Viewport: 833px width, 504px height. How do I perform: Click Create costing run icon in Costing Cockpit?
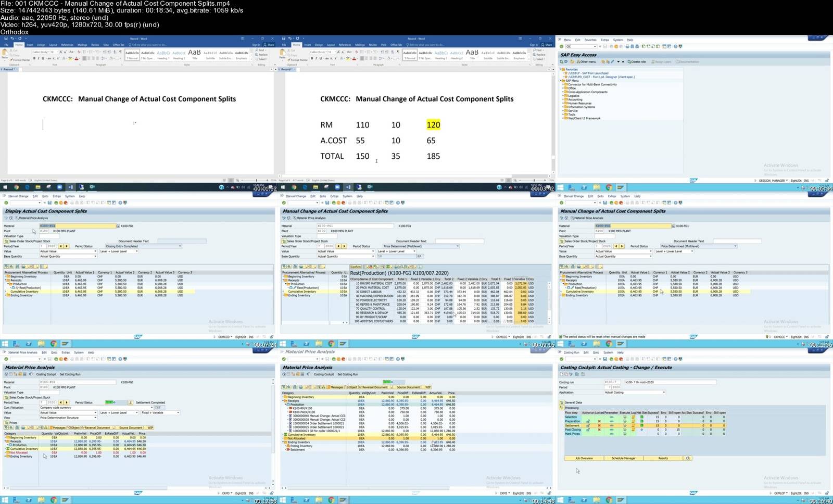[x=561, y=374]
